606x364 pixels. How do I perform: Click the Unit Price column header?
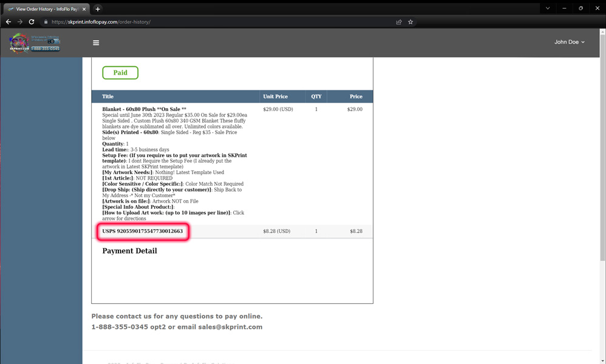[x=276, y=96]
